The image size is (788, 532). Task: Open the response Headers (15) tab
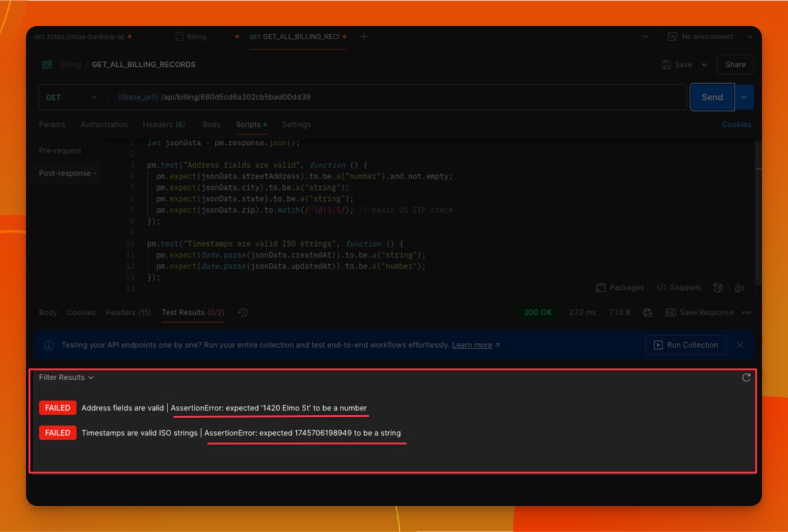128,312
